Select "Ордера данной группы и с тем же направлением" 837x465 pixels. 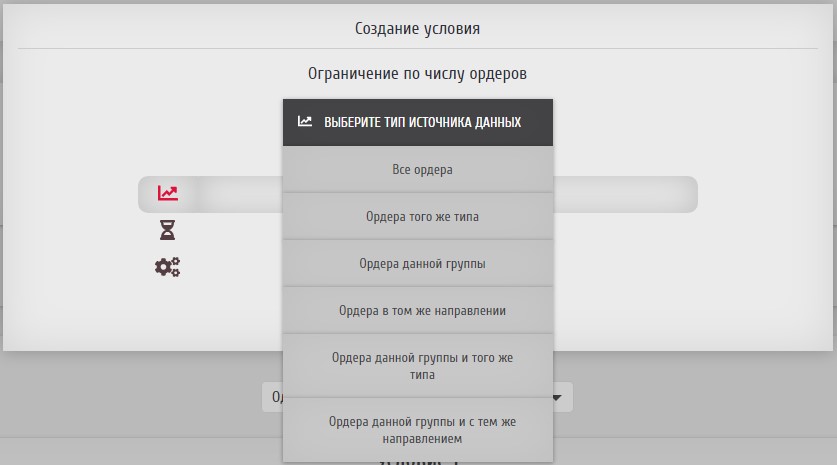pyautogui.click(x=417, y=430)
